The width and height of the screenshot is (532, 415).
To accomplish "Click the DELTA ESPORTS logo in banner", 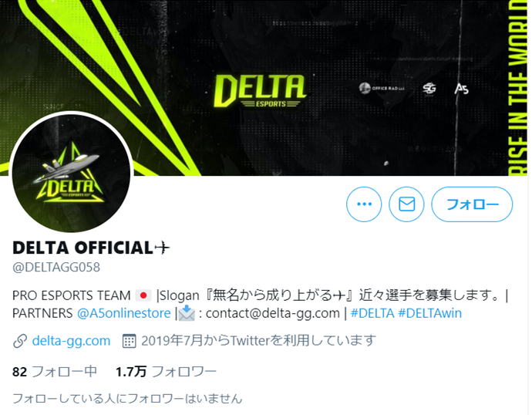I will point(261,92).
